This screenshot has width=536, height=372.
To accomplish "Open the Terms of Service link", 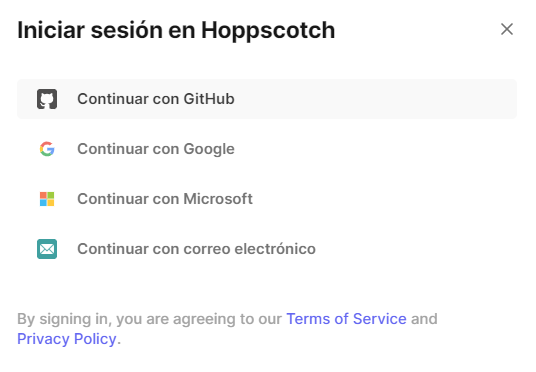I will click(346, 319).
